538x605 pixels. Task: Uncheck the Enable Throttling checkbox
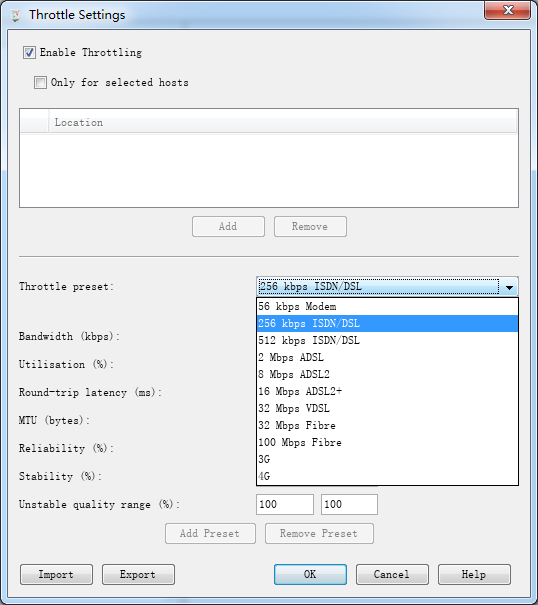point(29,52)
